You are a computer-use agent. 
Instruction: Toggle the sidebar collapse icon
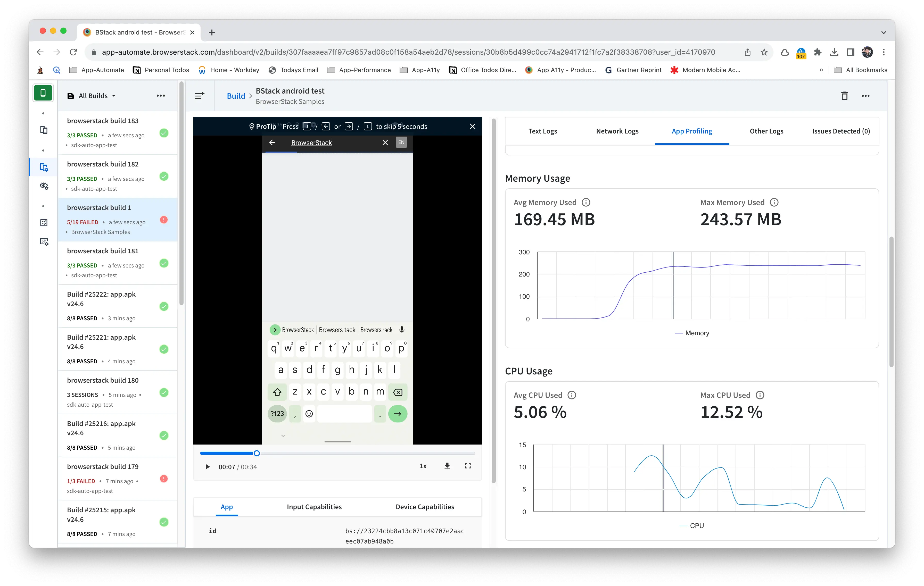pyautogui.click(x=200, y=96)
